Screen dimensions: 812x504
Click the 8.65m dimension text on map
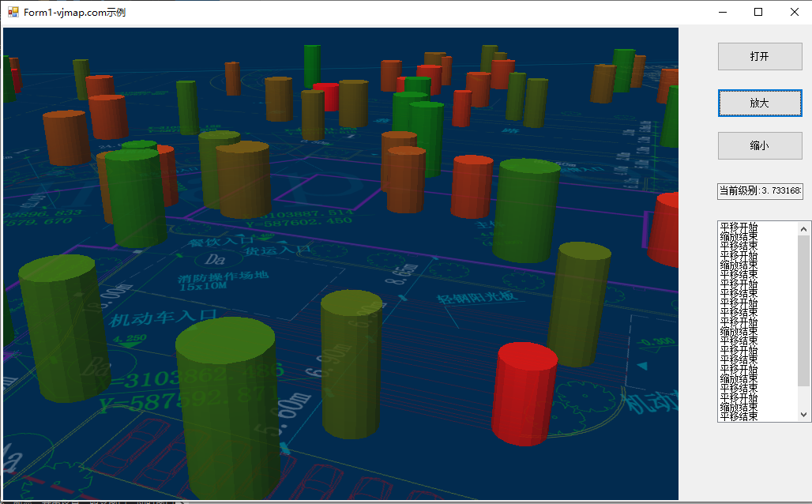(400, 275)
